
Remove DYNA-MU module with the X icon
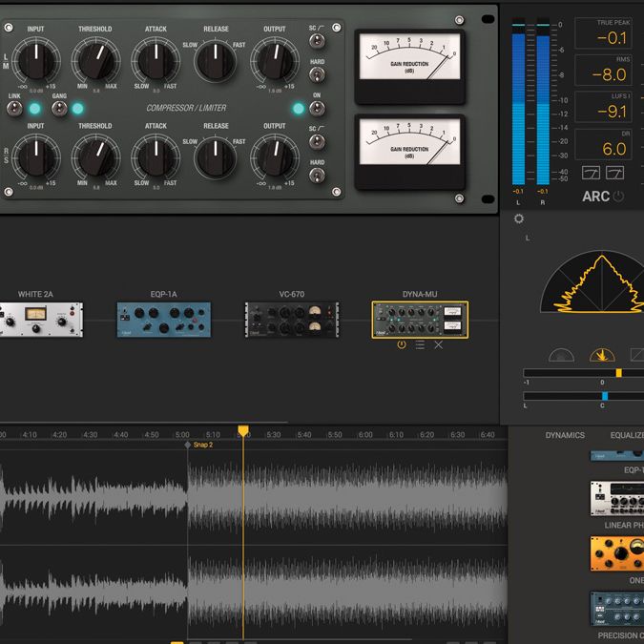(x=439, y=344)
